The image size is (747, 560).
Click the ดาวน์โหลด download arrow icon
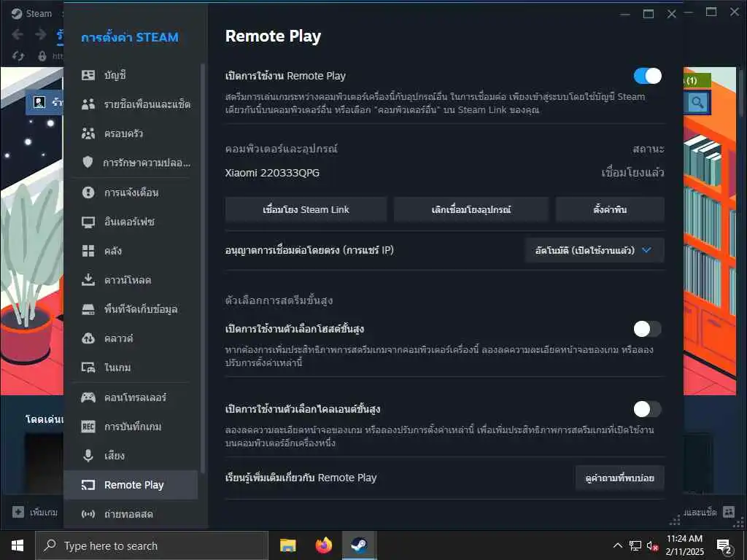tap(88, 280)
